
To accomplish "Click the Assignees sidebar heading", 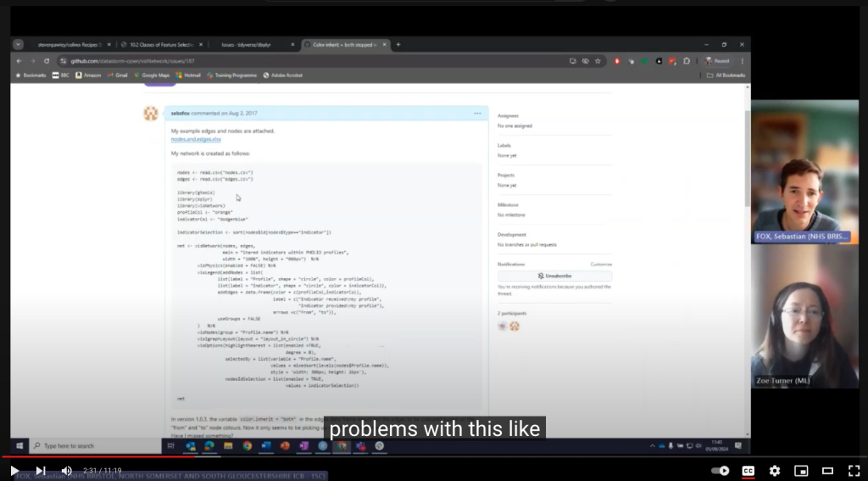I will [x=508, y=116].
